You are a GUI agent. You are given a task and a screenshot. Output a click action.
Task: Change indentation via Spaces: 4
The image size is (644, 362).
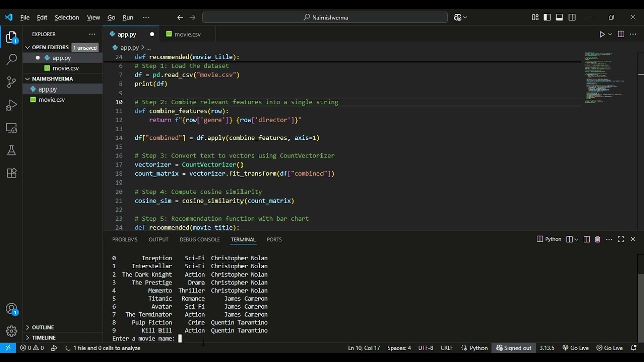point(399,348)
